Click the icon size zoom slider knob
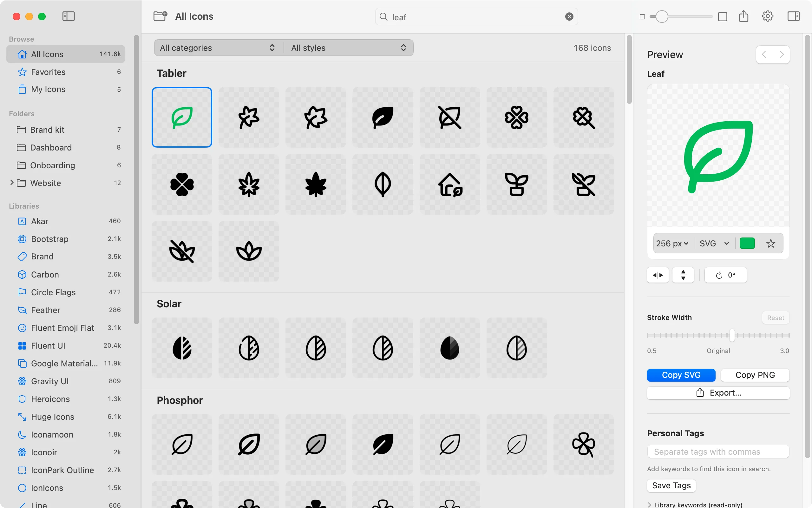Image resolution: width=812 pixels, height=508 pixels. pos(662,17)
